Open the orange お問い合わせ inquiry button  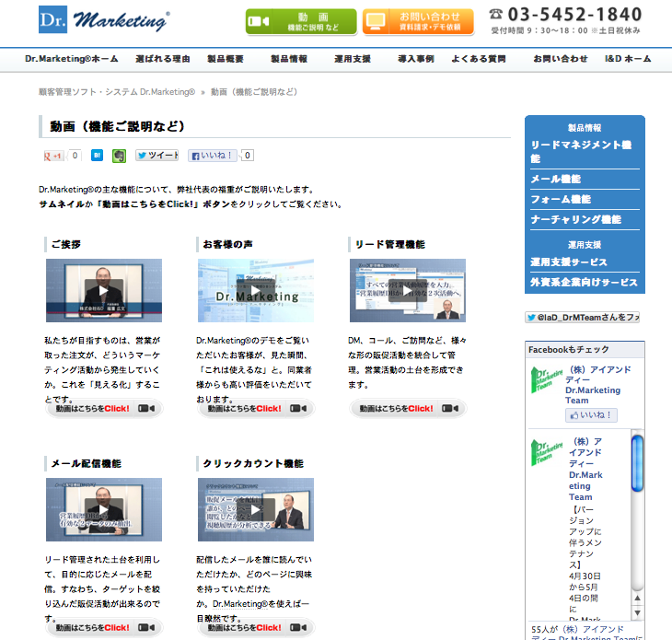[418, 21]
